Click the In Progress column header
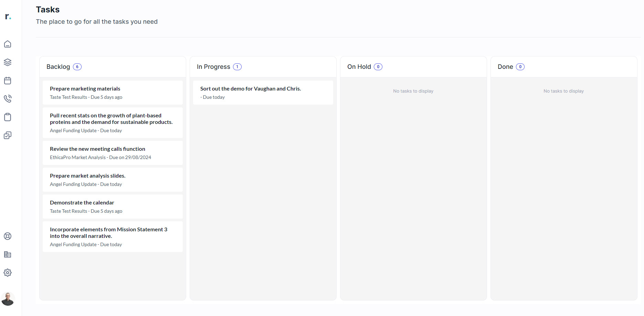 tap(213, 67)
